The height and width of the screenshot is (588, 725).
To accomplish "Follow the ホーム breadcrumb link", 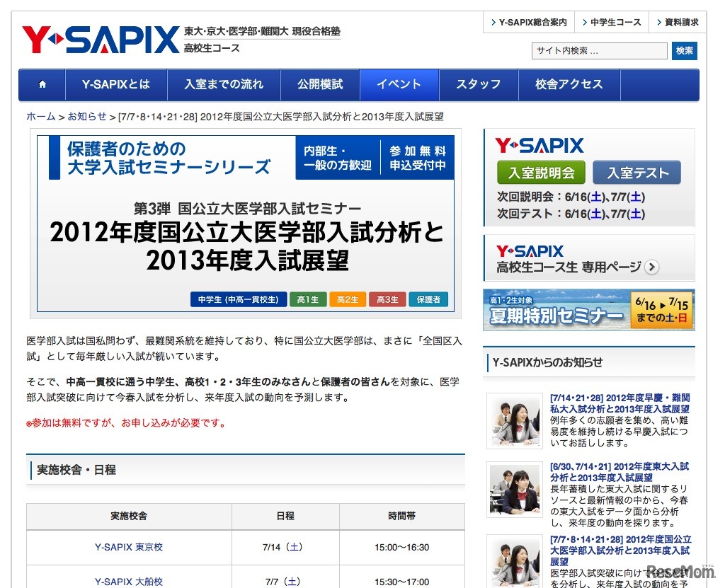I will (40, 117).
